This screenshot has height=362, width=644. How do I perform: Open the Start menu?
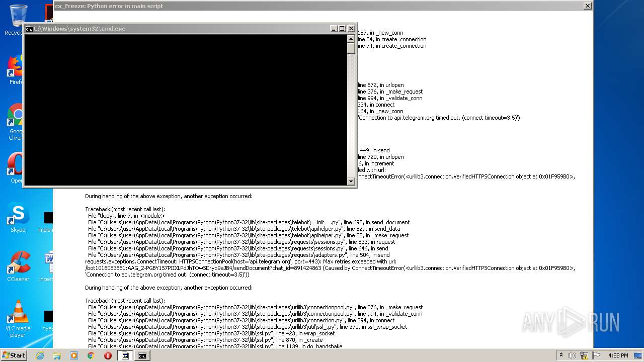point(14,355)
